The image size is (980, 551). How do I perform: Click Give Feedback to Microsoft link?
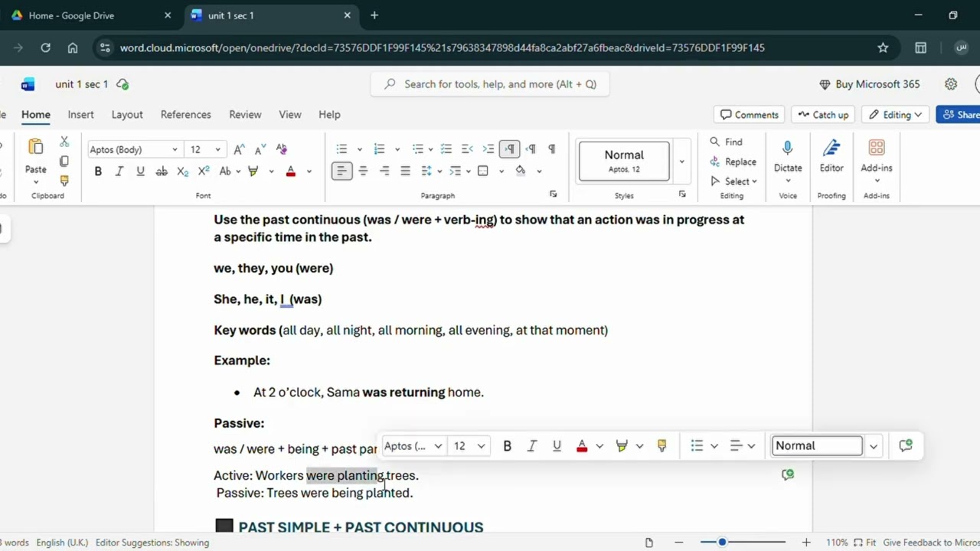pyautogui.click(x=931, y=543)
